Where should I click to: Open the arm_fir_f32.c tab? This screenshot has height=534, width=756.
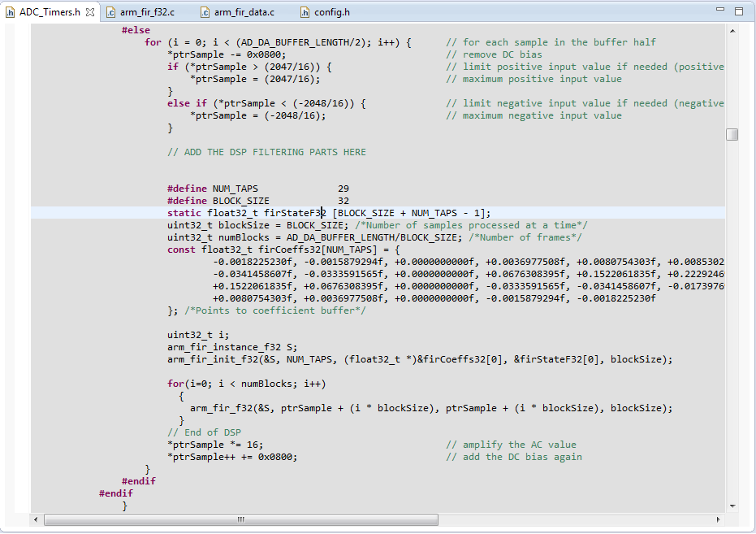(147, 12)
